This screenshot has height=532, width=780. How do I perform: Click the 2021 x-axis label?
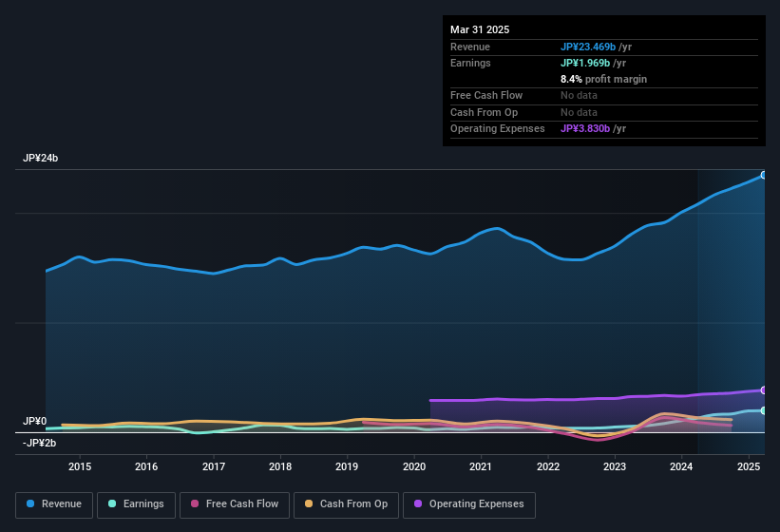[x=481, y=466]
